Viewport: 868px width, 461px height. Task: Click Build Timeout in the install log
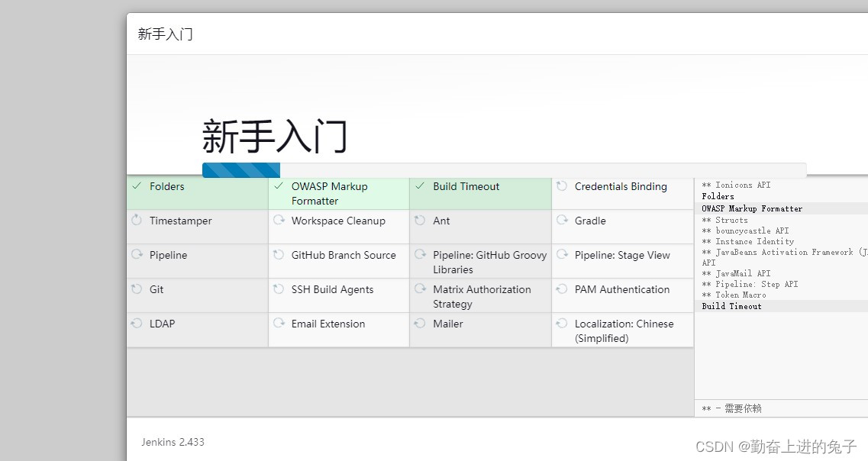731,306
